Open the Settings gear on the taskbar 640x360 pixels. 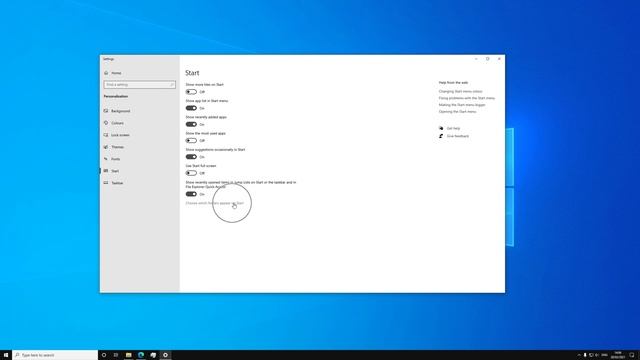(165, 355)
